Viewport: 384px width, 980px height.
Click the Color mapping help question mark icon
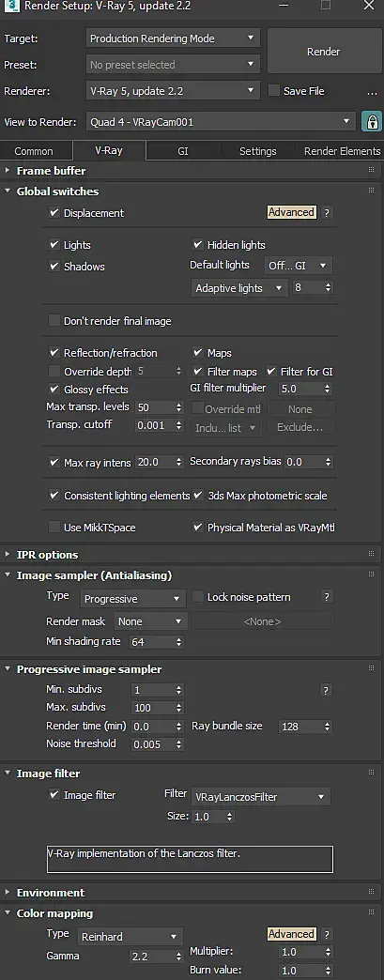327,934
